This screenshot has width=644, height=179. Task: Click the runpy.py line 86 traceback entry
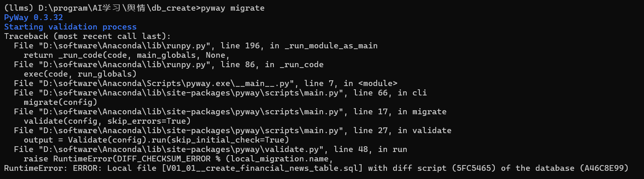point(168,65)
